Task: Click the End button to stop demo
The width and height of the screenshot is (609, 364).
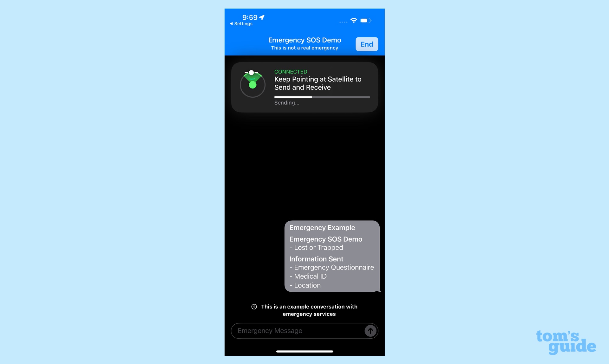Action: coord(366,44)
